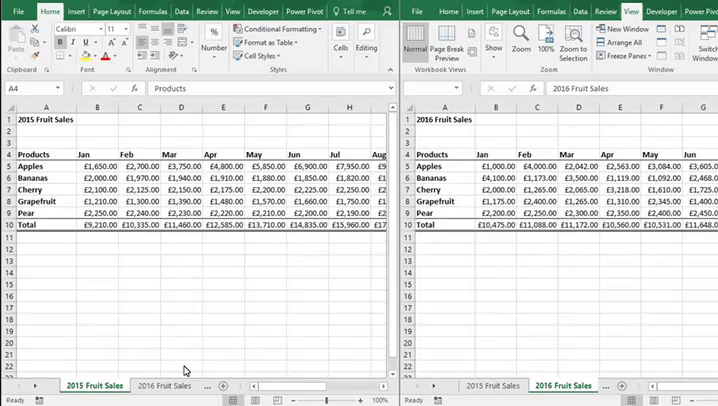Toggle Bold formatting in the Font group
718x406 pixels.
(x=60, y=43)
